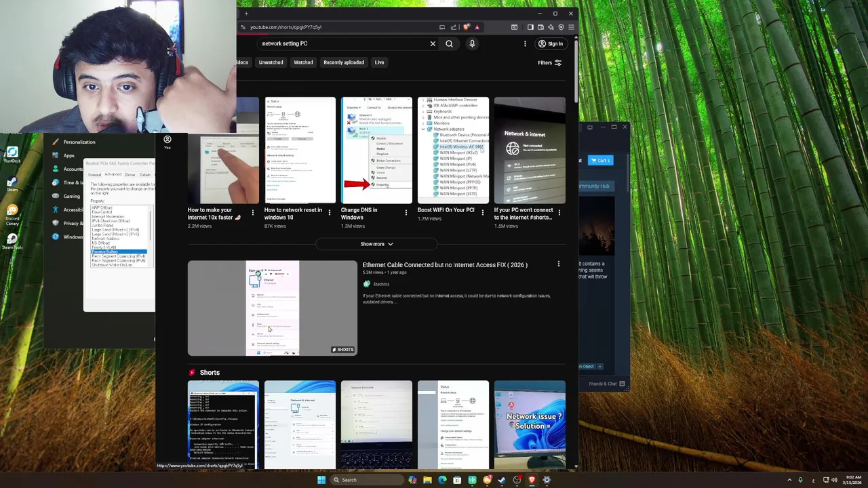Viewport: 868px width, 488px height.
Task: Select 'ARP Offload' in property list
Action: tap(102, 207)
